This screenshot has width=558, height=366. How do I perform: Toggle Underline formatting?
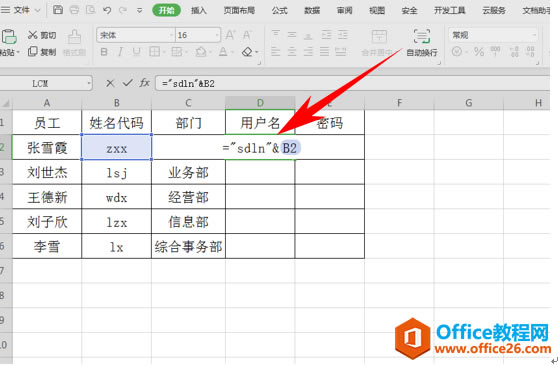pyautogui.click(x=136, y=52)
